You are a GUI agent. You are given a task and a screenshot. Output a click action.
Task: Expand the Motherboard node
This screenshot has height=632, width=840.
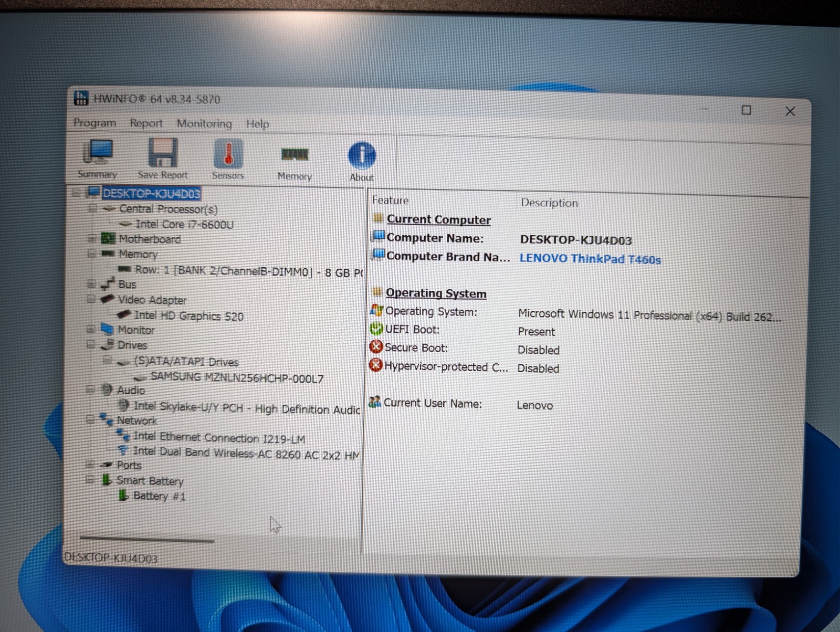92,238
